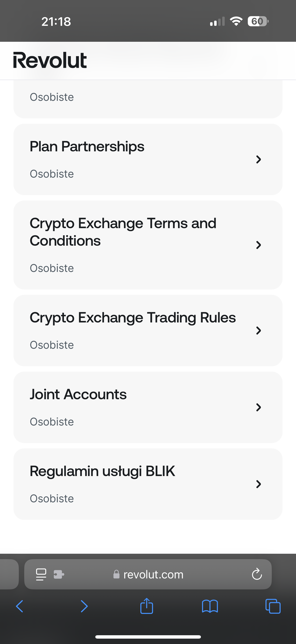
Task: Tap the extensions puzzle icon in address bar
Action: pos(59,574)
